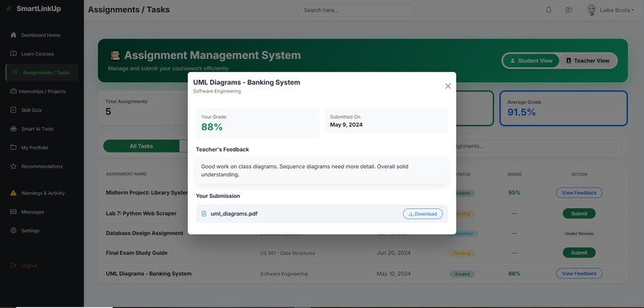The width and height of the screenshot is (644, 308).
Task: Click the Dashboard Home house icon
Action: (14, 35)
